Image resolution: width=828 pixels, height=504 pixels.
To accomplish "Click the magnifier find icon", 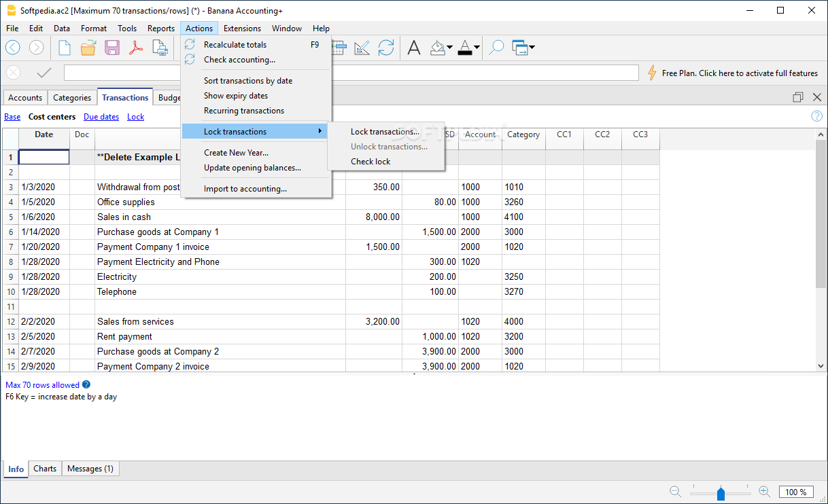I will pos(497,48).
